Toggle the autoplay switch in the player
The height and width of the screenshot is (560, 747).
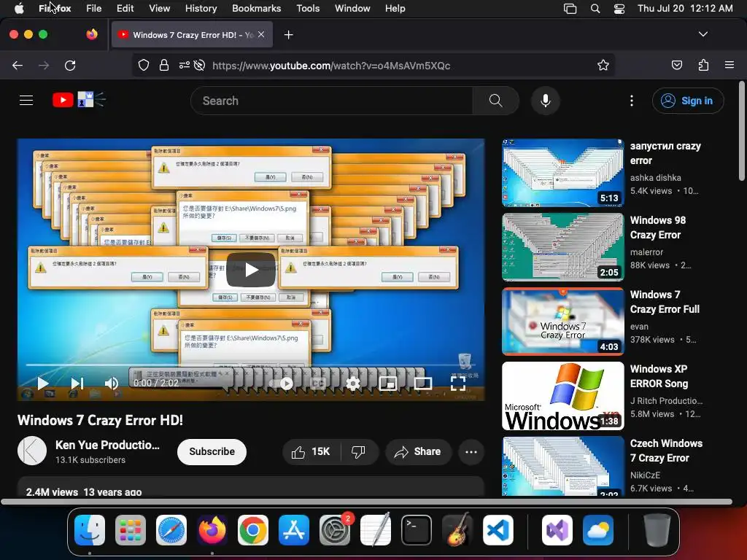click(x=282, y=384)
